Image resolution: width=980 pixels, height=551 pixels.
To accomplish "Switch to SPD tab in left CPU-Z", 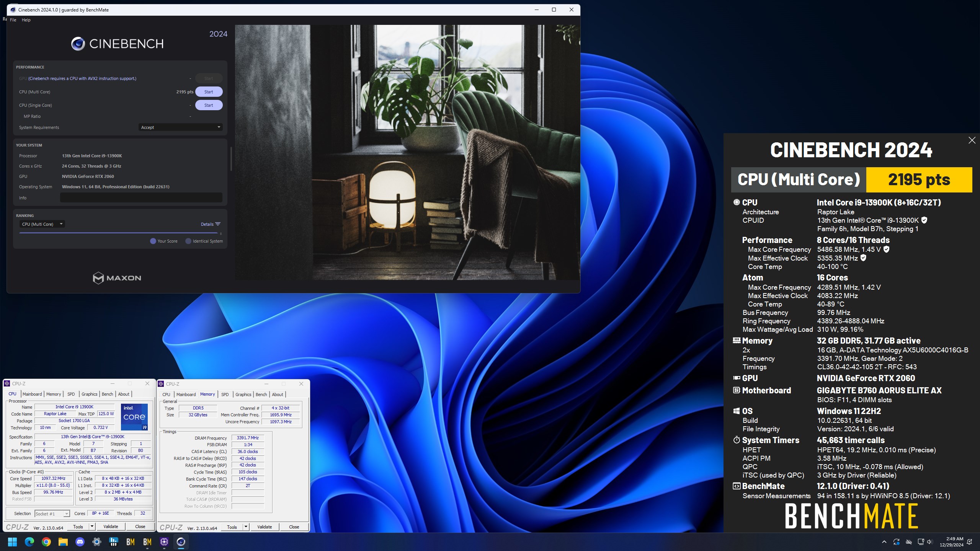I will [71, 394].
